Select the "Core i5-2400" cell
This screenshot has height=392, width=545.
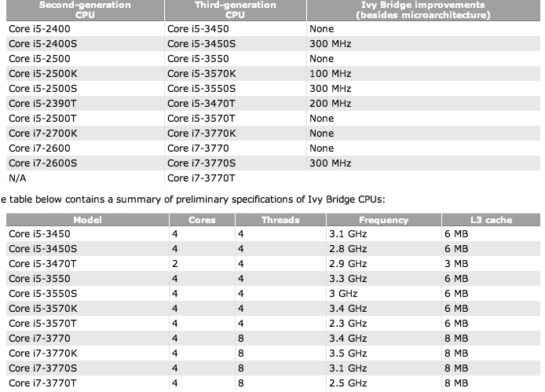point(39,29)
